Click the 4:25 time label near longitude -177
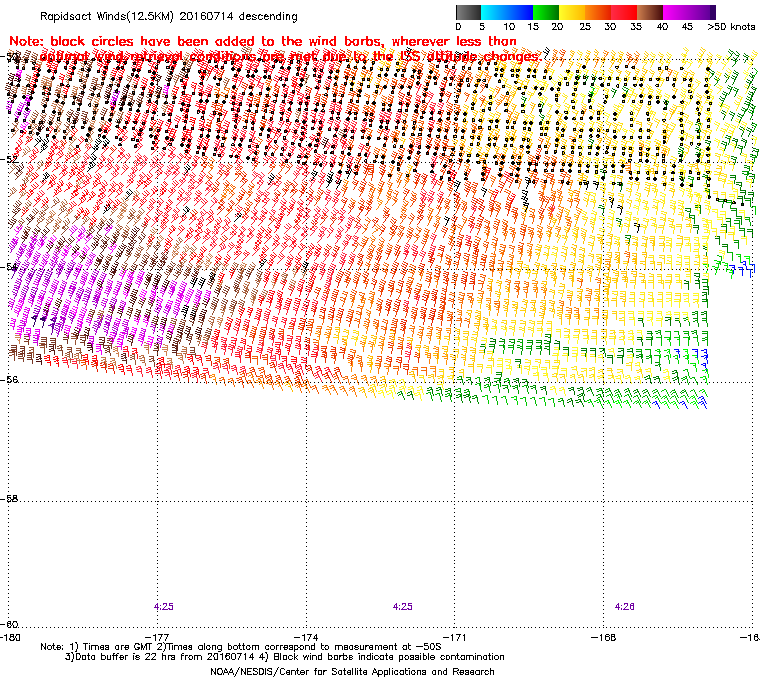This screenshot has height=688, width=760. (x=164, y=607)
